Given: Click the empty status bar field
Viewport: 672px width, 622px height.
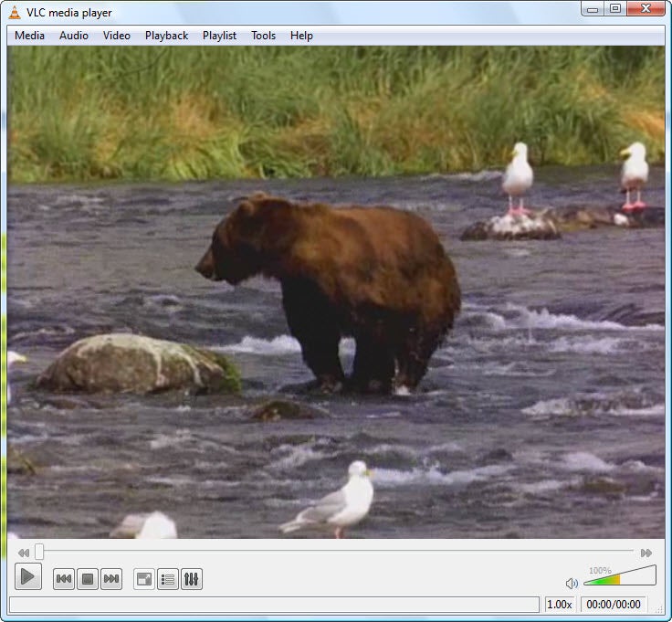Looking at the screenshot, I should [274, 605].
